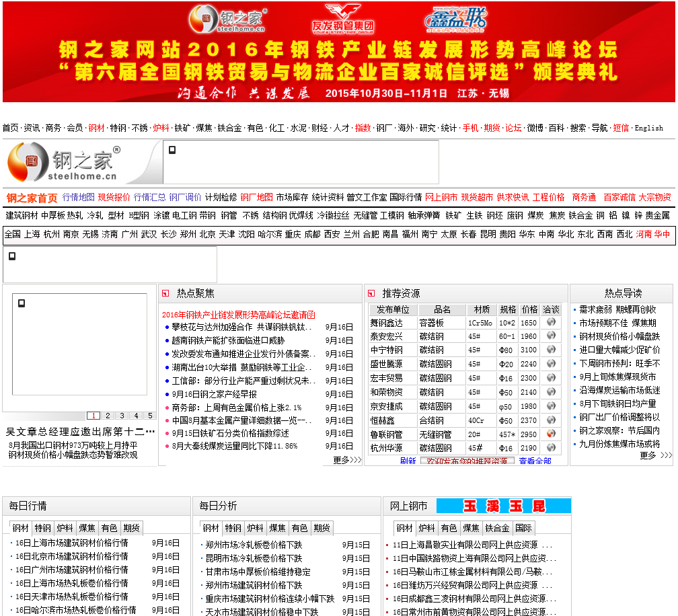The image size is (678, 616).
Task: Expand 更多>>> under 热点聚焦 news list
Action: coord(347,460)
